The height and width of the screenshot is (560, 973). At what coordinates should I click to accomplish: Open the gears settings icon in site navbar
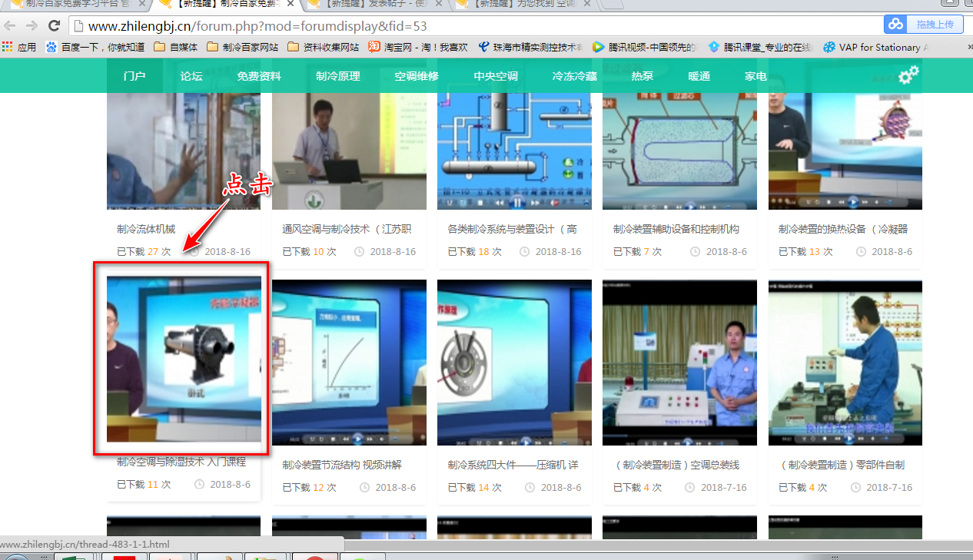[x=909, y=75]
